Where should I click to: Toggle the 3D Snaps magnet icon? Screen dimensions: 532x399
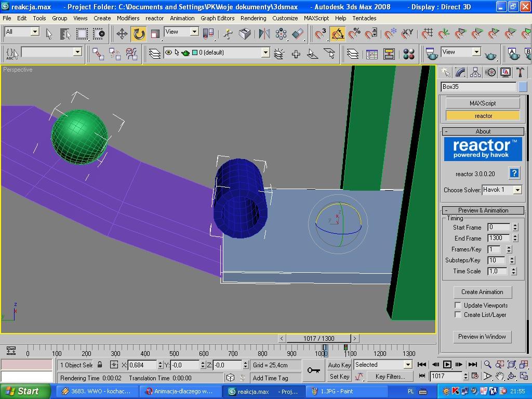320,34
